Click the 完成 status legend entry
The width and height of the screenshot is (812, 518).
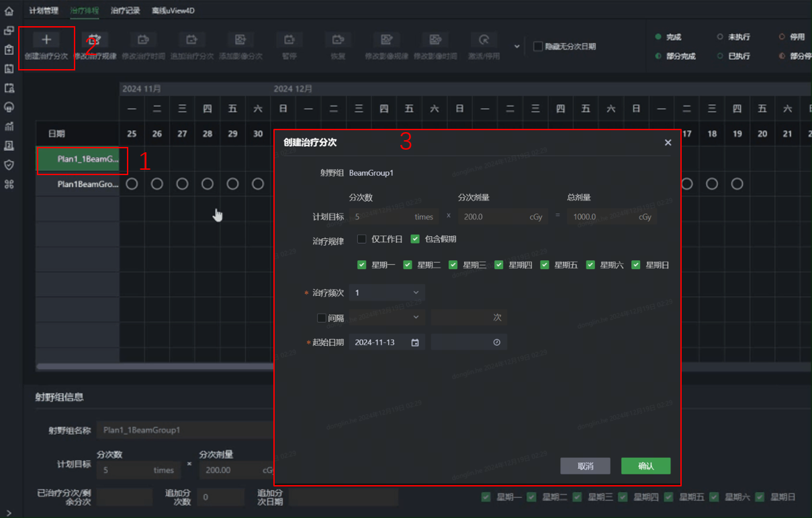pos(668,37)
